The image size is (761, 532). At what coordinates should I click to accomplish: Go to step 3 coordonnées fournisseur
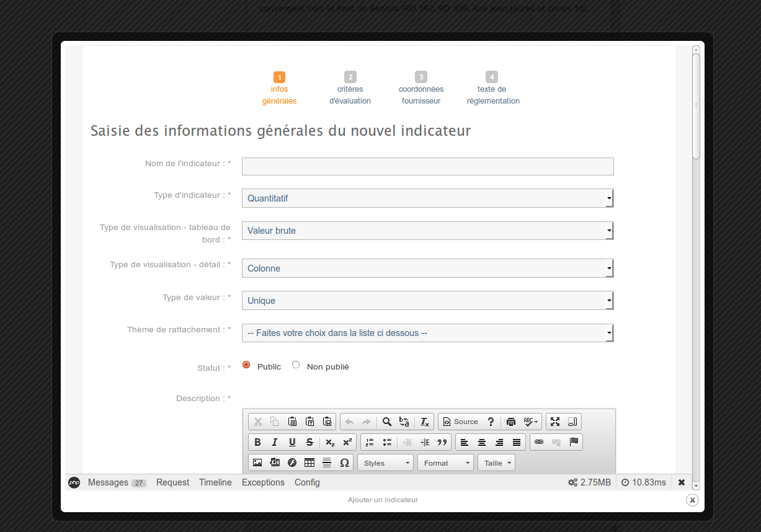[x=421, y=89]
